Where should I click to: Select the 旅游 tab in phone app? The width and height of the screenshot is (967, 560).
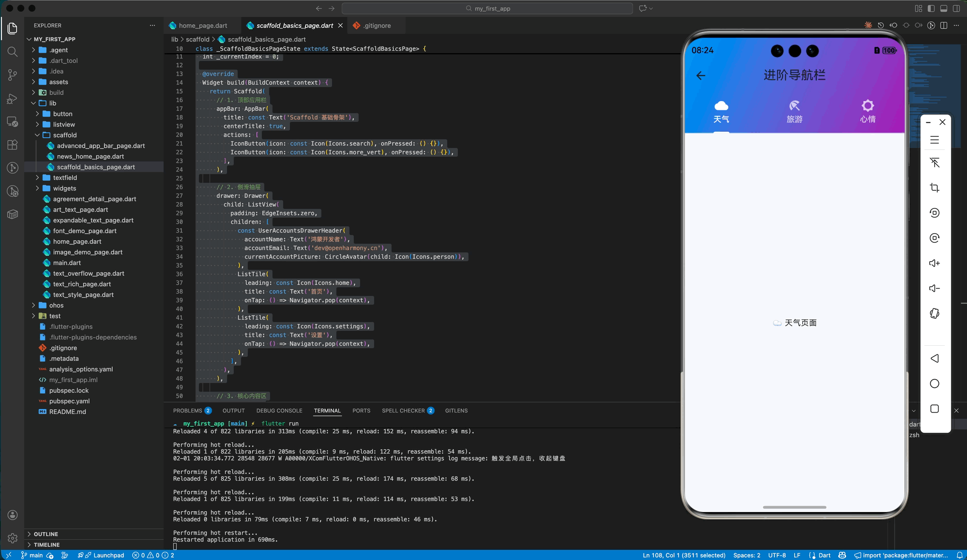794,112
